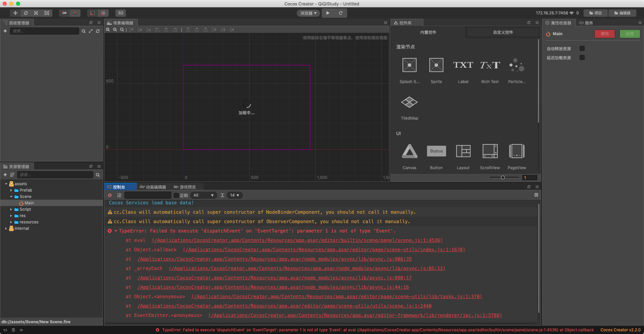644x334 pixels.
Task: Click the green apply button
Action: point(630,34)
